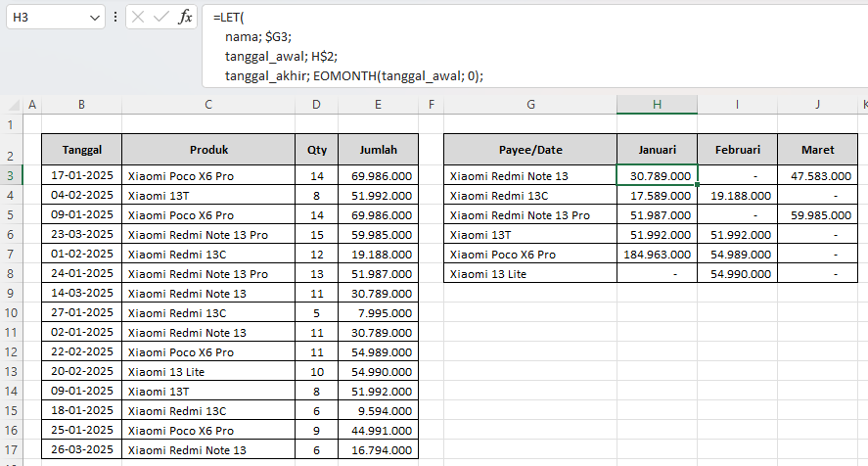Select column G header
The image size is (868, 466).
(530, 104)
